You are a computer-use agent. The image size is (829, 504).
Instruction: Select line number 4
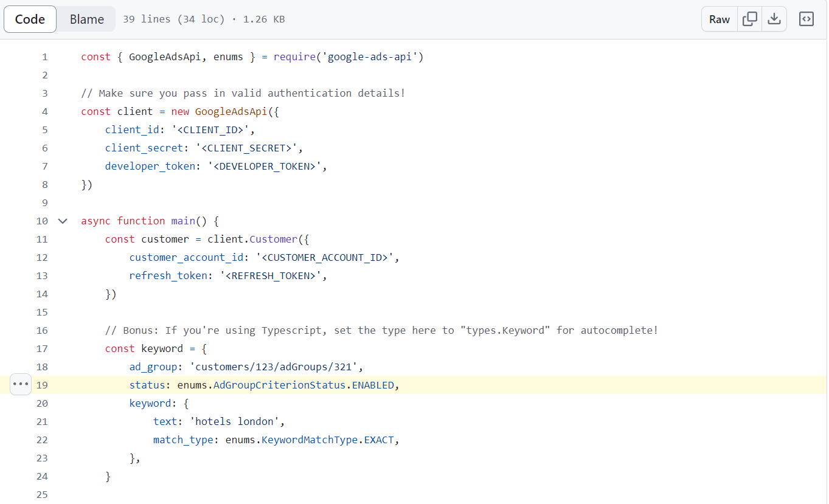click(44, 111)
